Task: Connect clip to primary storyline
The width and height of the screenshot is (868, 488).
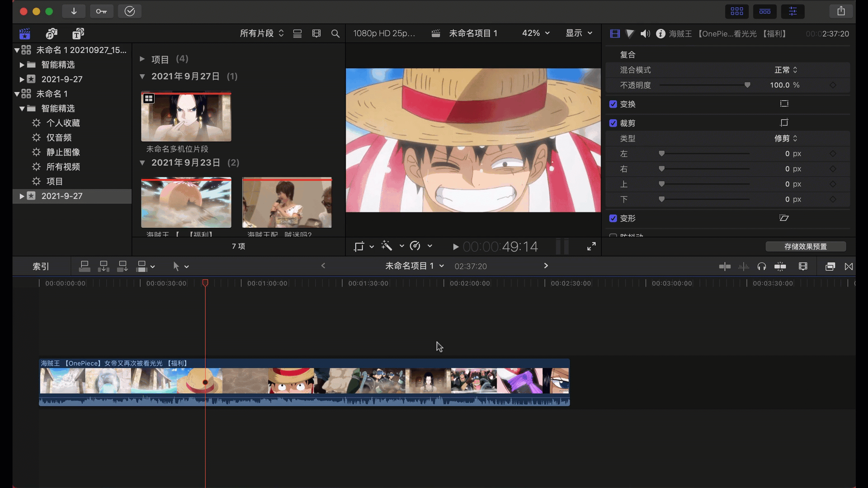Action: 85,267
